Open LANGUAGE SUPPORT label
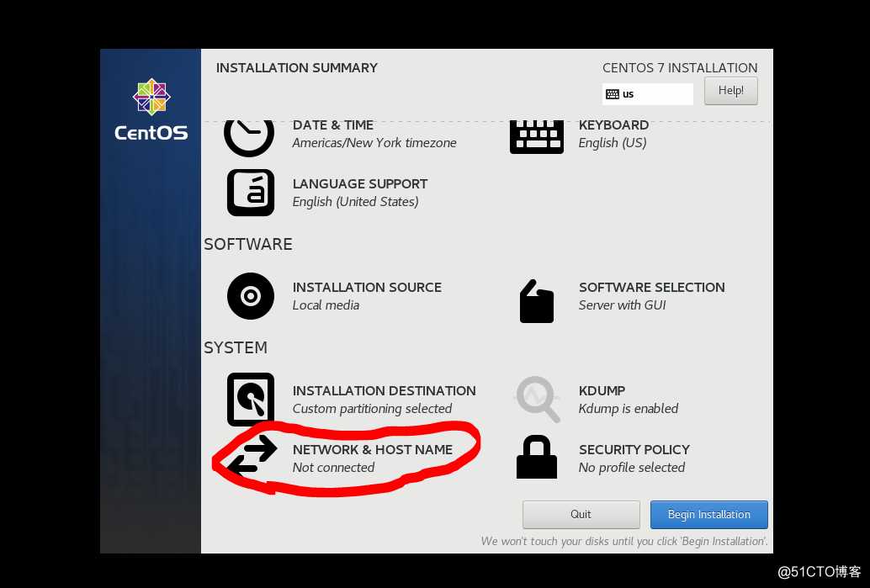The image size is (870, 588). click(x=360, y=183)
